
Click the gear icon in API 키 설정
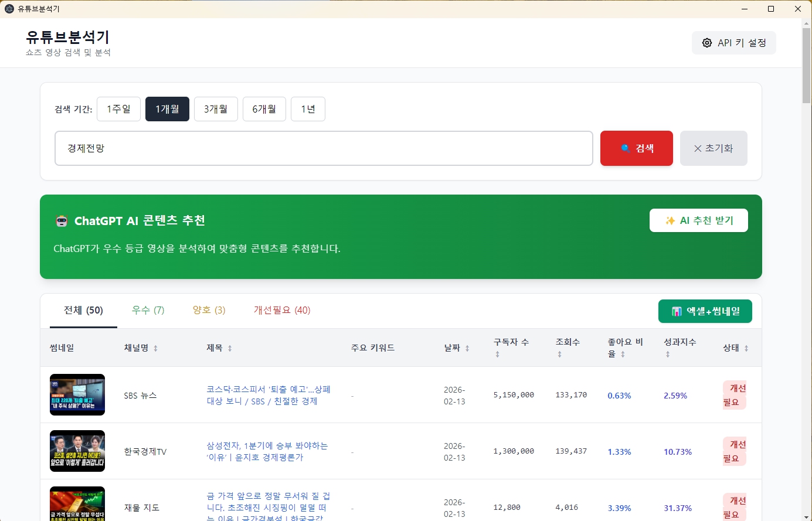(707, 43)
